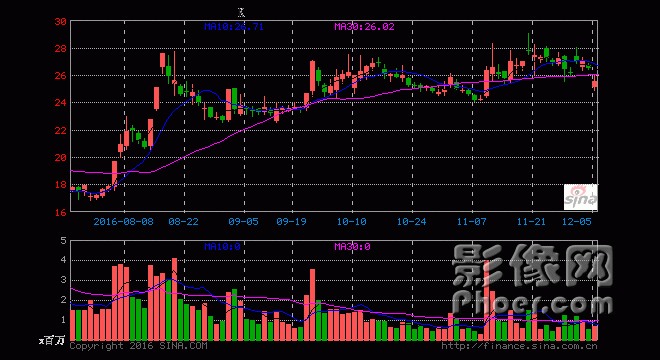Click the price axis value 18
The width and height of the screenshot is (660, 360).
pyautogui.click(x=61, y=184)
